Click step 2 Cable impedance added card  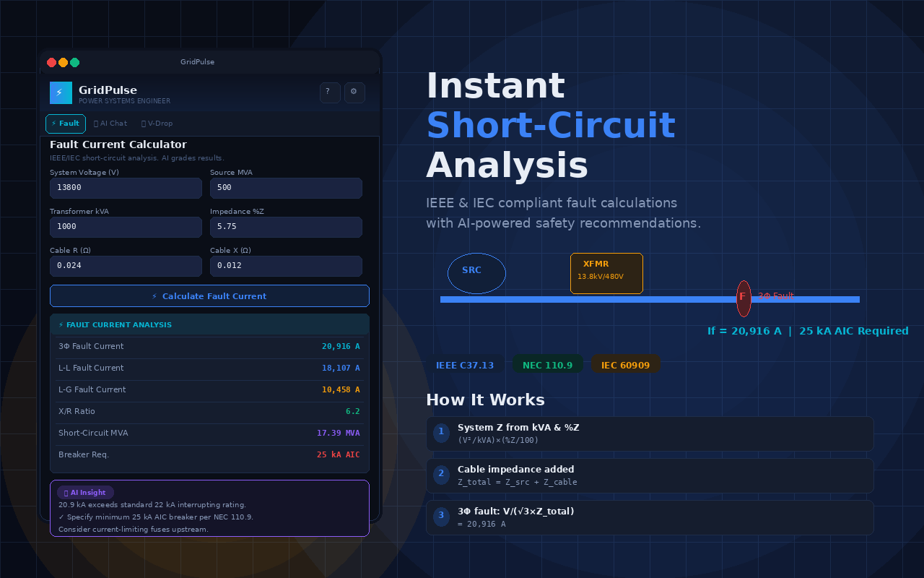pyautogui.click(x=650, y=475)
